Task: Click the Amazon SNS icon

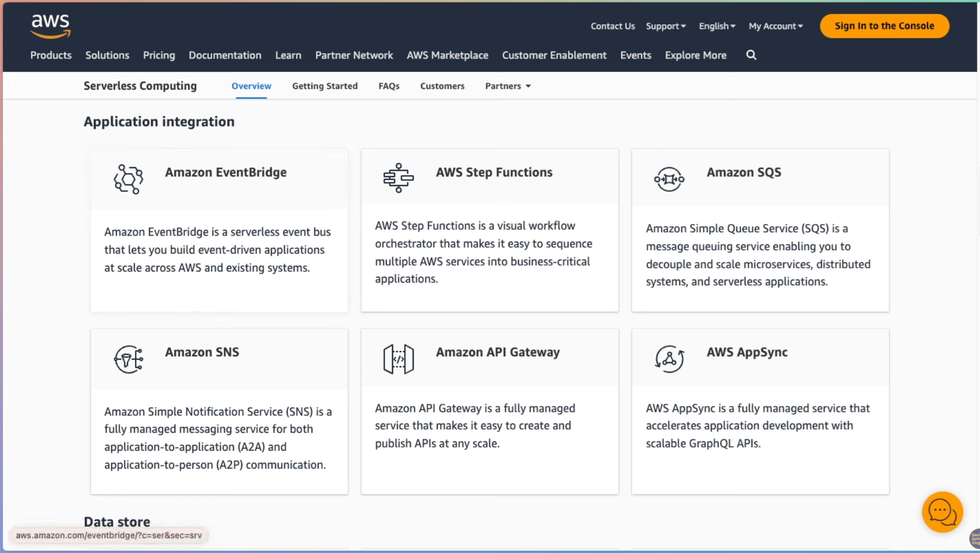Action: (x=128, y=360)
